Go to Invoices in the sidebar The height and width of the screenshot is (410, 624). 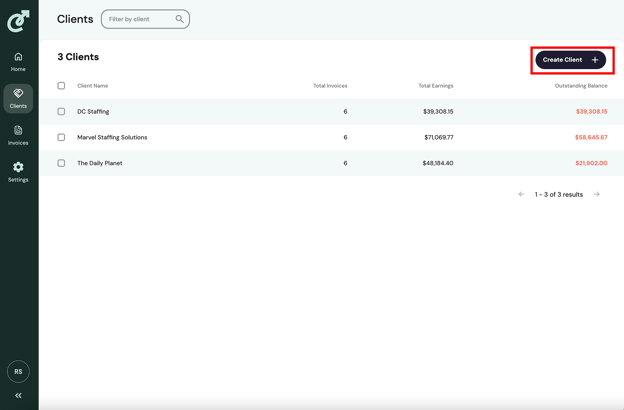pyautogui.click(x=18, y=135)
